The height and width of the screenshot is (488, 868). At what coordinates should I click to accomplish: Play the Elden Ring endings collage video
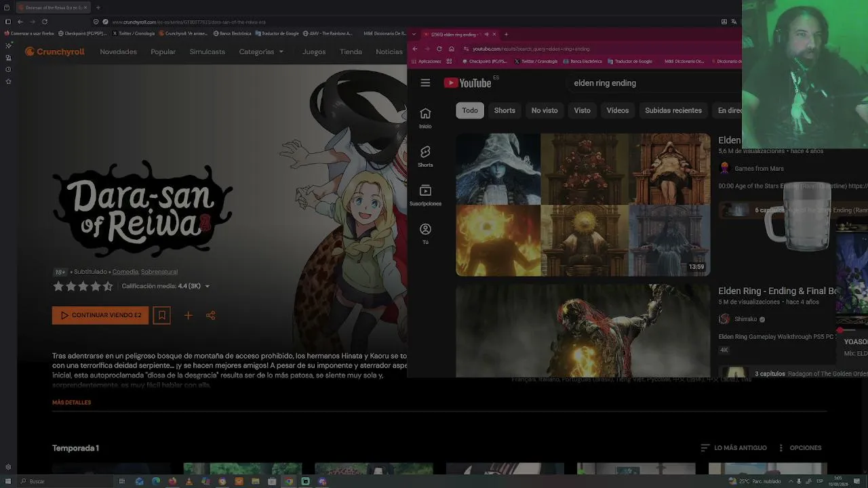click(x=583, y=205)
